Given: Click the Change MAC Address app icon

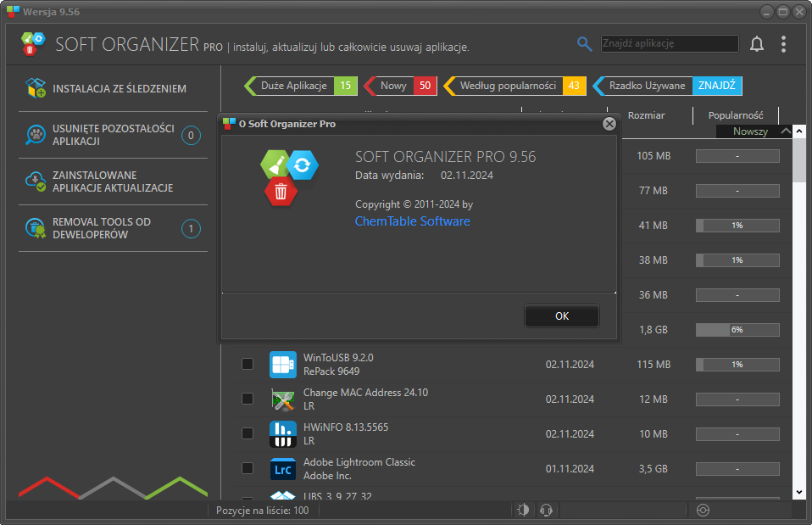Looking at the screenshot, I should point(283,399).
